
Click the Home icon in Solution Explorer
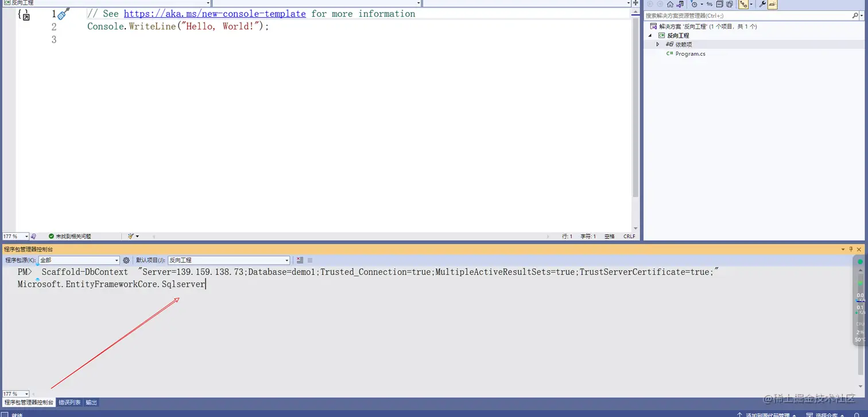tap(670, 4)
